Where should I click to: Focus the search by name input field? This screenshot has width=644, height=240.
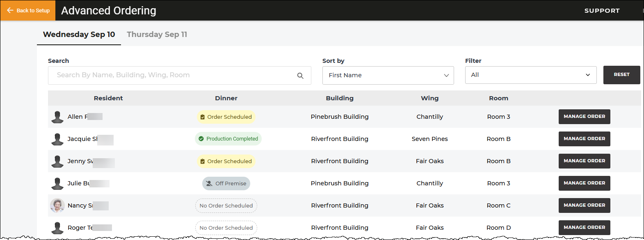point(179,75)
